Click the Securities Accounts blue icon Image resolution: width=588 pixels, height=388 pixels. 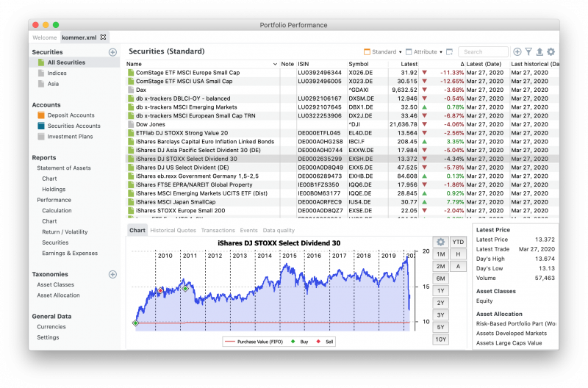click(x=41, y=126)
